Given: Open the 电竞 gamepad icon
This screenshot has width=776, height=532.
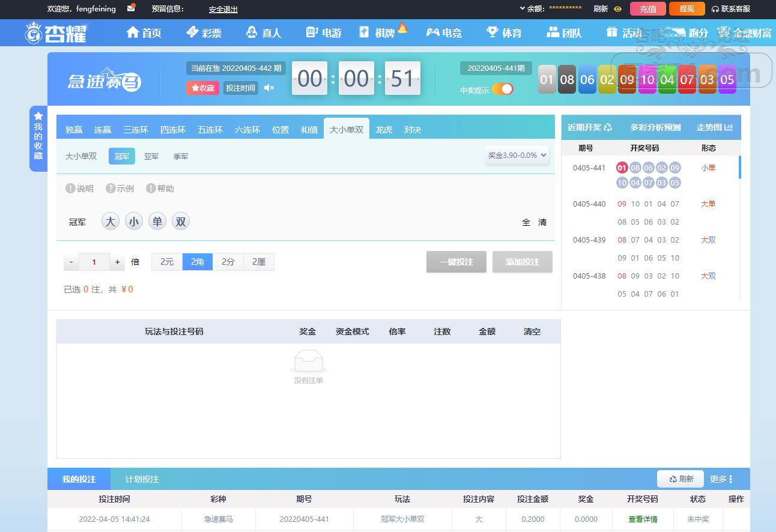Looking at the screenshot, I should pyautogui.click(x=432, y=32).
